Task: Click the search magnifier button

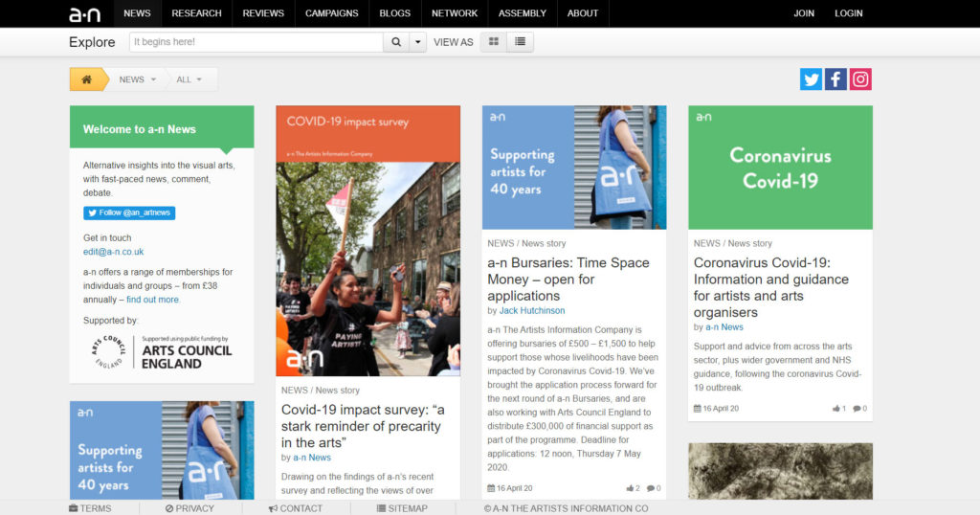Action: [396, 42]
